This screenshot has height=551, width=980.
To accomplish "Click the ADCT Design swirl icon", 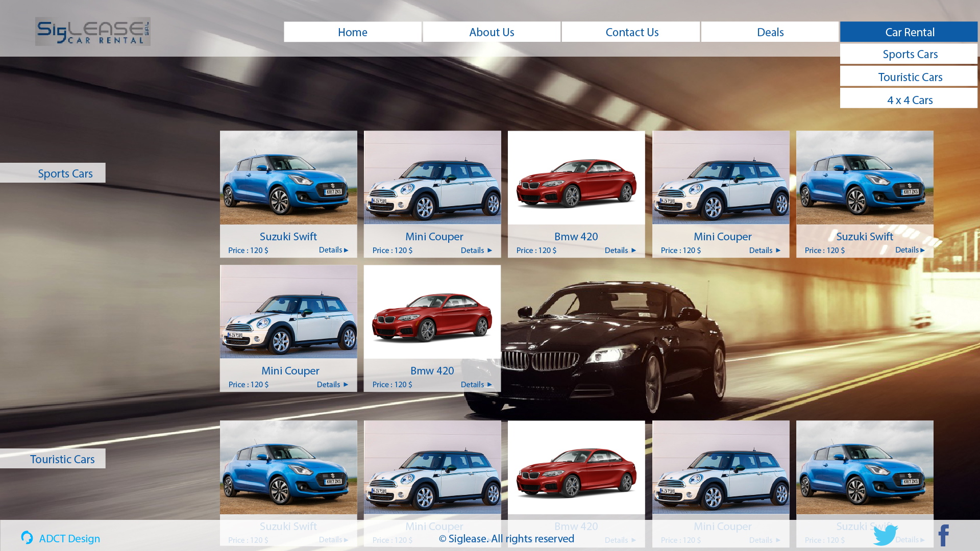I will click(x=27, y=538).
